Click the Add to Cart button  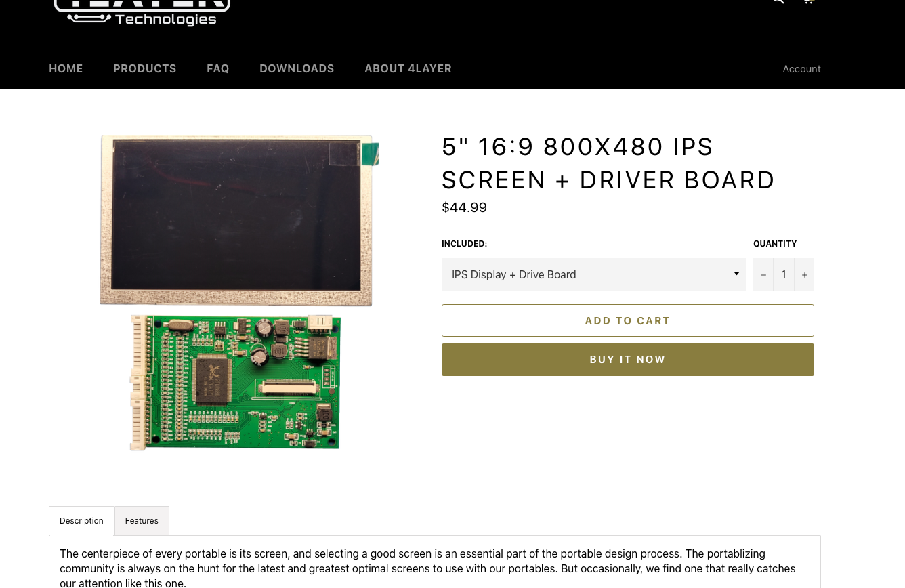628,320
